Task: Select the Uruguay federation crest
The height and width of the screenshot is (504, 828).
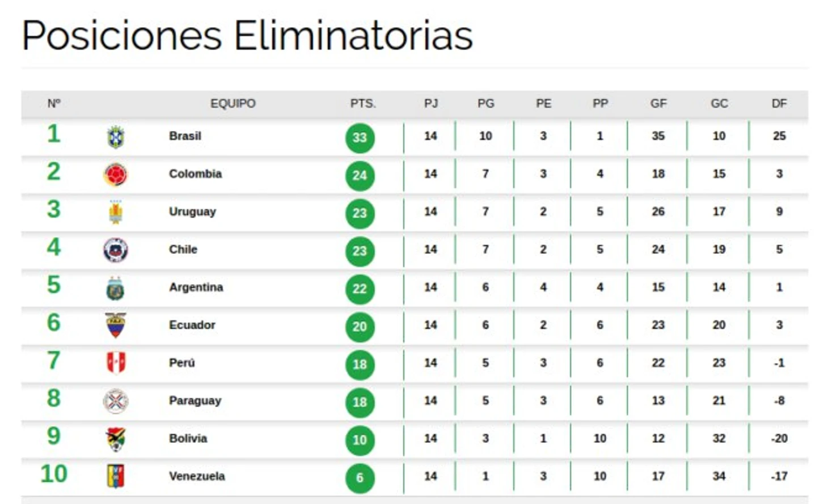Action: [116, 212]
